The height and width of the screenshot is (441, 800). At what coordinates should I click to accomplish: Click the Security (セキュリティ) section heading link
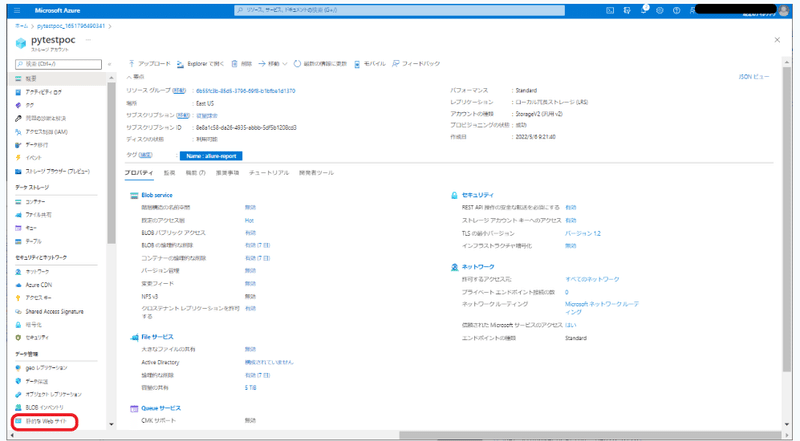[478, 195]
